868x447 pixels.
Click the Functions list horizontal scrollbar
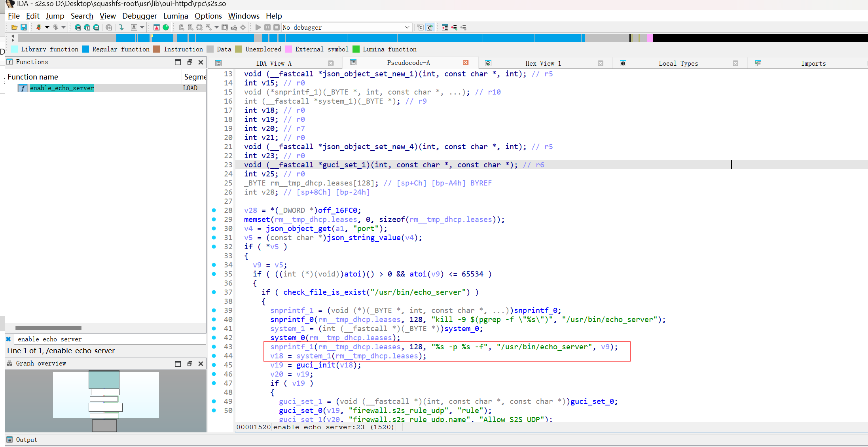click(x=48, y=328)
